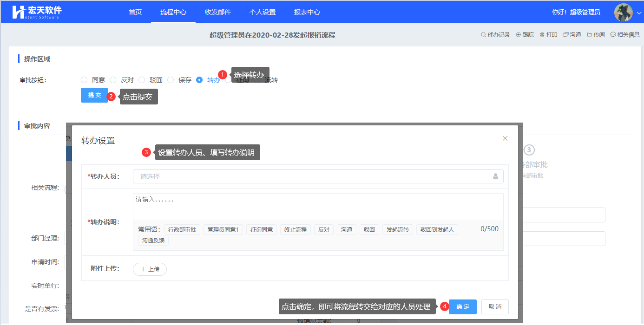This screenshot has width=644, height=325.
Task: Click the person icon in 转办人员 field
Action: click(495, 176)
